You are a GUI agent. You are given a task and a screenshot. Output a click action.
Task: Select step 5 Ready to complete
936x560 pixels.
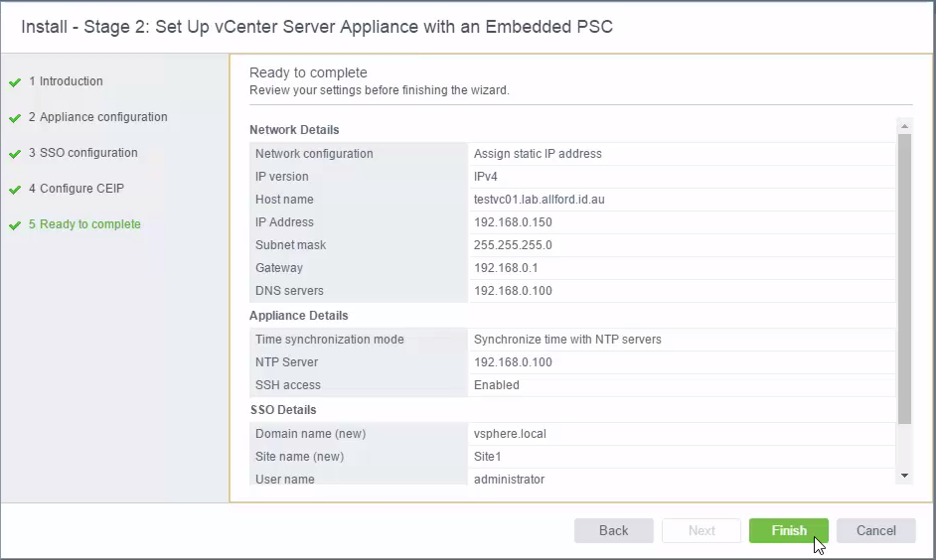[84, 224]
